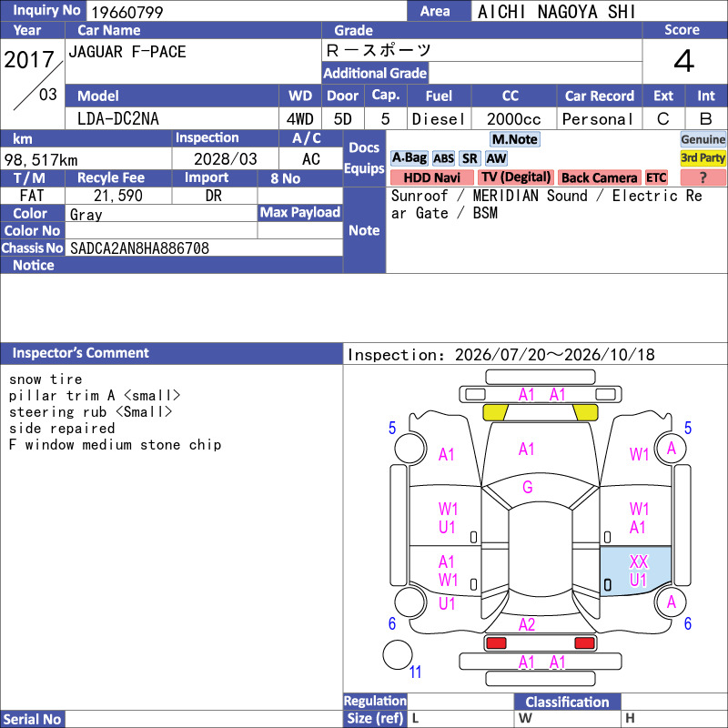Select the car name JAGUAR F-PACE
The image size is (728, 728).
127,52
